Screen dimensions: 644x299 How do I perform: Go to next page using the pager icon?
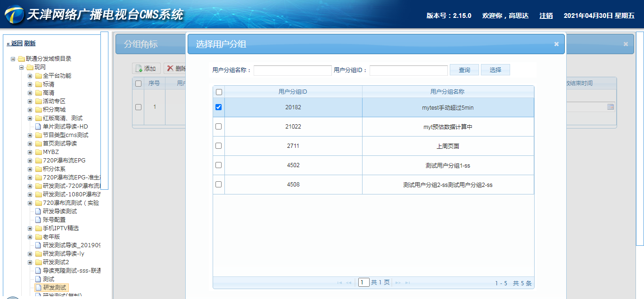[398, 283]
